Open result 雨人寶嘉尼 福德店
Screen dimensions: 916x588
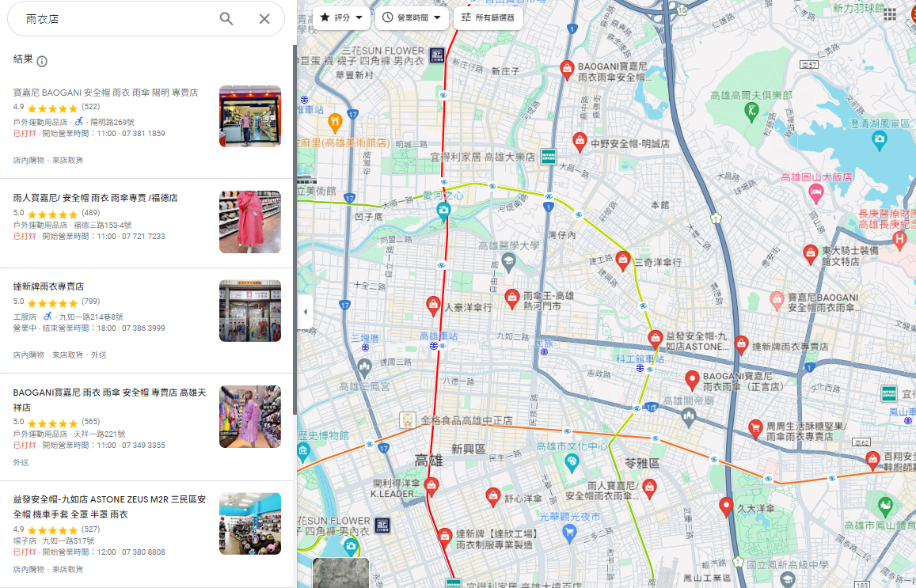click(x=146, y=223)
